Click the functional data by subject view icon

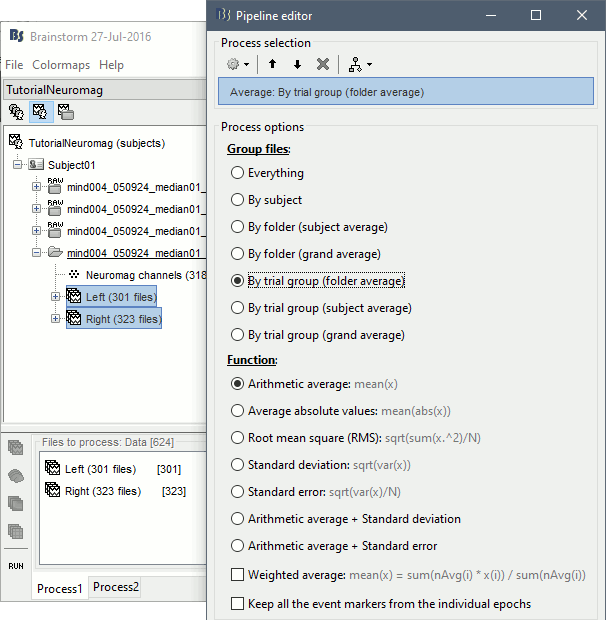(40, 113)
